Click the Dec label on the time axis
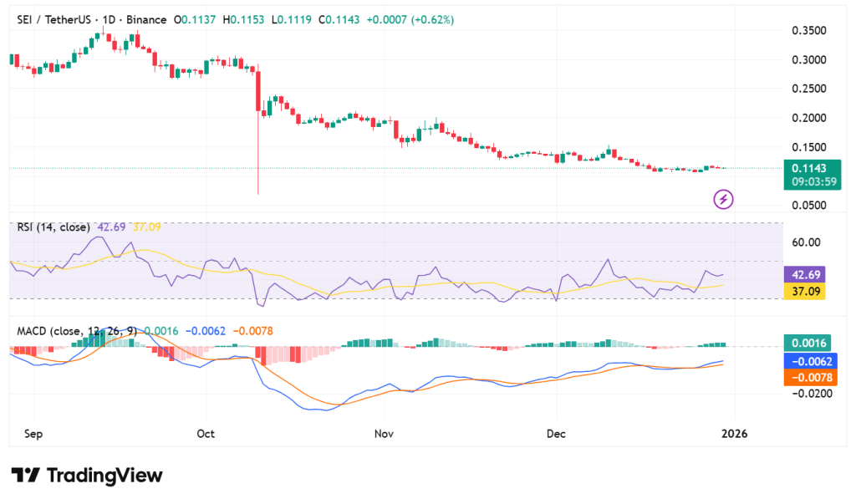Viewport: 856px width, 504px height. tap(556, 434)
